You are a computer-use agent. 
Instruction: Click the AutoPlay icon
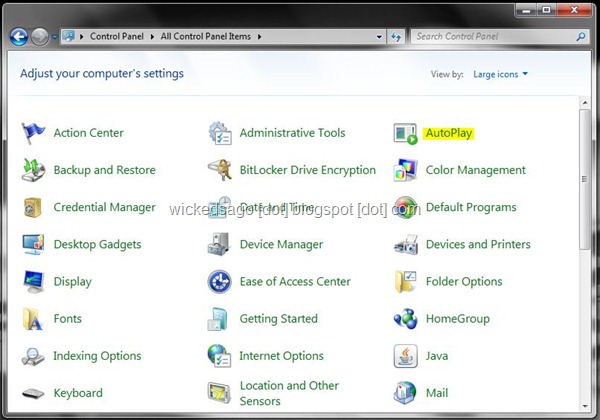coord(406,133)
